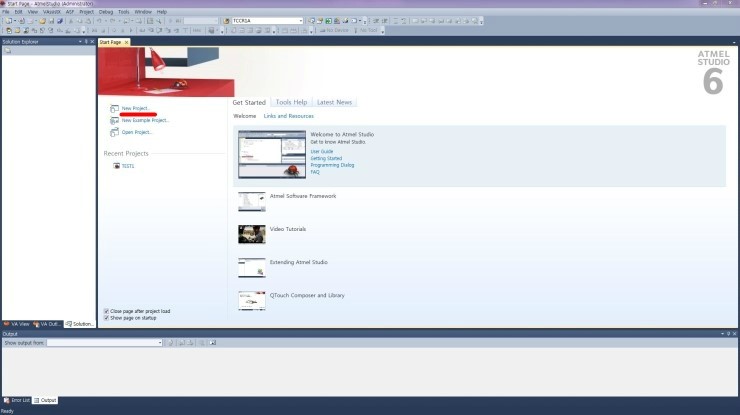Click the Extending Atmel Studio icon
Image resolution: width=740 pixels, height=415 pixels.
[x=252, y=267]
